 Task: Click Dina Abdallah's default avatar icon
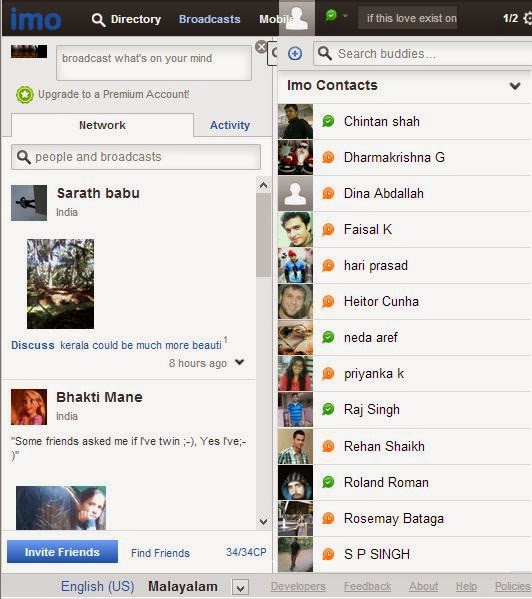295,194
